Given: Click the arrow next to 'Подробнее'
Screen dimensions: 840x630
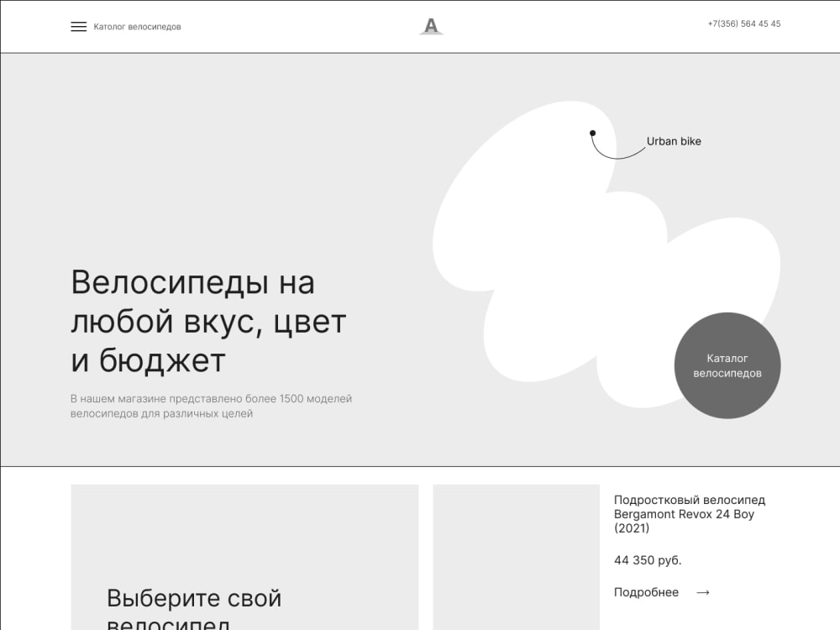Looking at the screenshot, I should (x=703, y=592).
